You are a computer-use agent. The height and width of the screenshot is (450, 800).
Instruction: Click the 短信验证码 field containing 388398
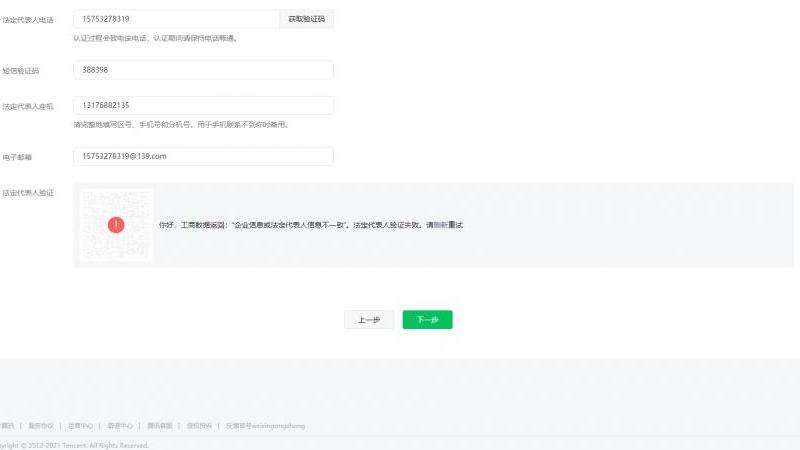(x=203, y=71)
